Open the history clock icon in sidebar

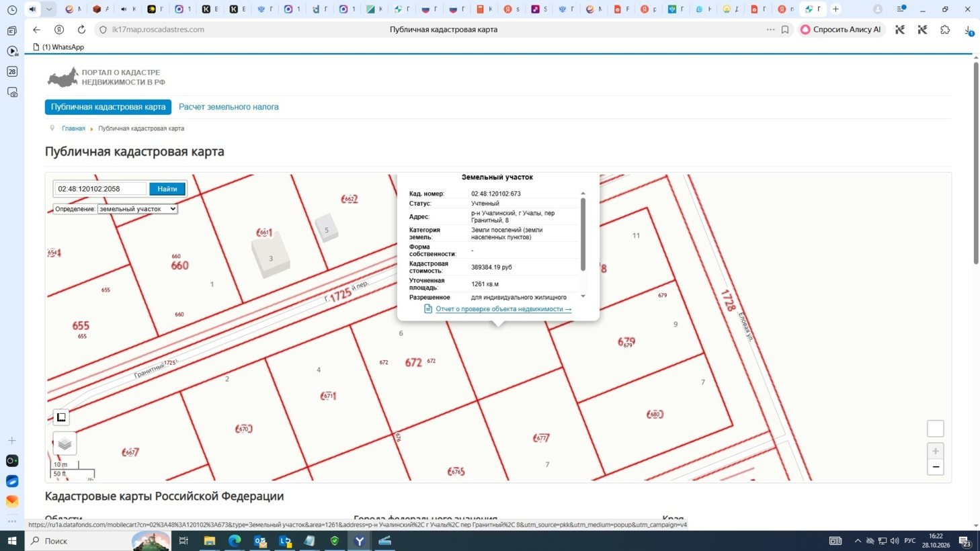[x=12, y=10]
